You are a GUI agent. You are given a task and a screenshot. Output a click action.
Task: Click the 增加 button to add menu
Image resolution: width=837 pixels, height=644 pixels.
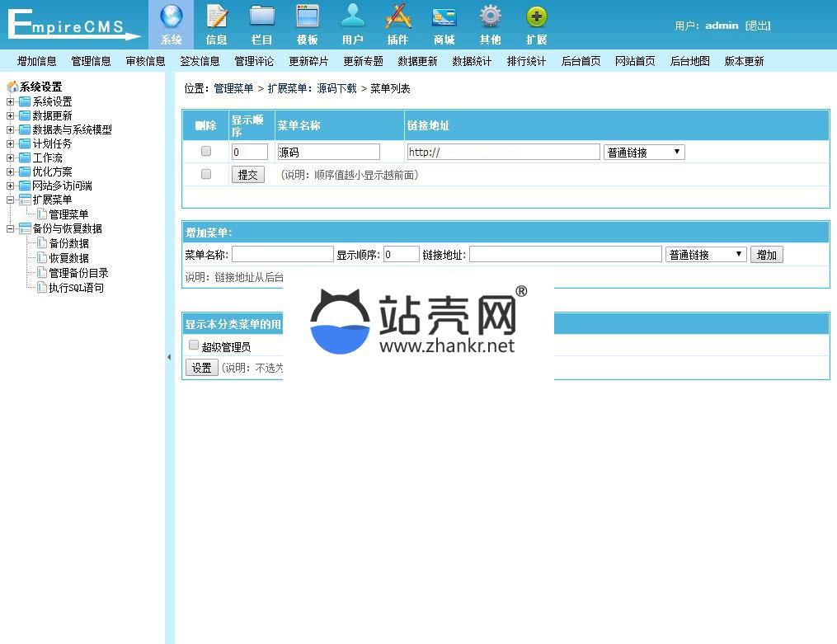click(766, 255)
